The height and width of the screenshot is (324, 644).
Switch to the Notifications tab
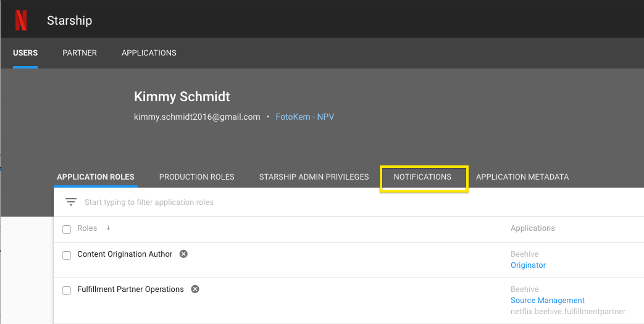point(422,177)
